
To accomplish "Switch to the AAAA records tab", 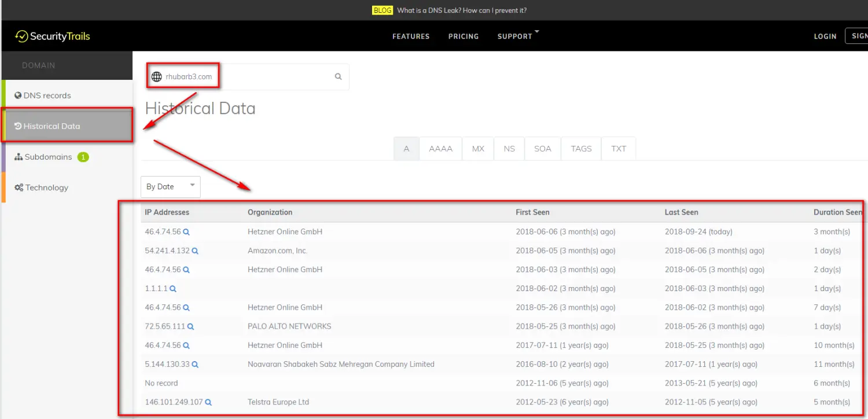I will (440, 149).
